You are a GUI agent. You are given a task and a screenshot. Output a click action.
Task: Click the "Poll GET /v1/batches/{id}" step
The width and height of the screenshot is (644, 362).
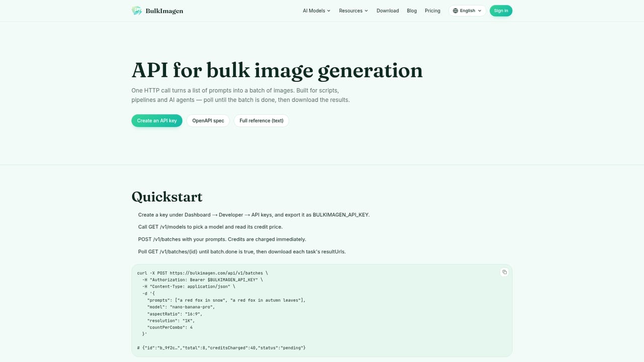(x=242, y=251)
